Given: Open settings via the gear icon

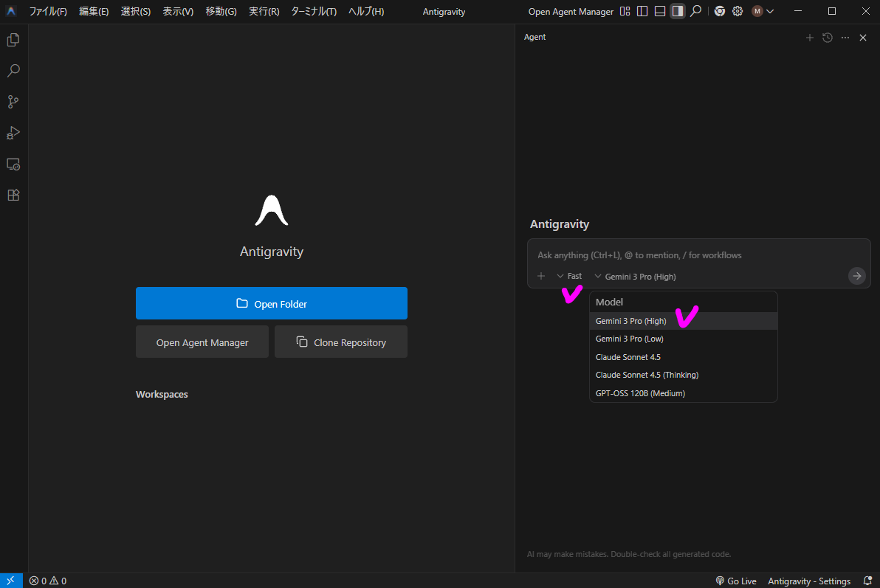Looking at the screenshot, I should click(x=737, y=11).
